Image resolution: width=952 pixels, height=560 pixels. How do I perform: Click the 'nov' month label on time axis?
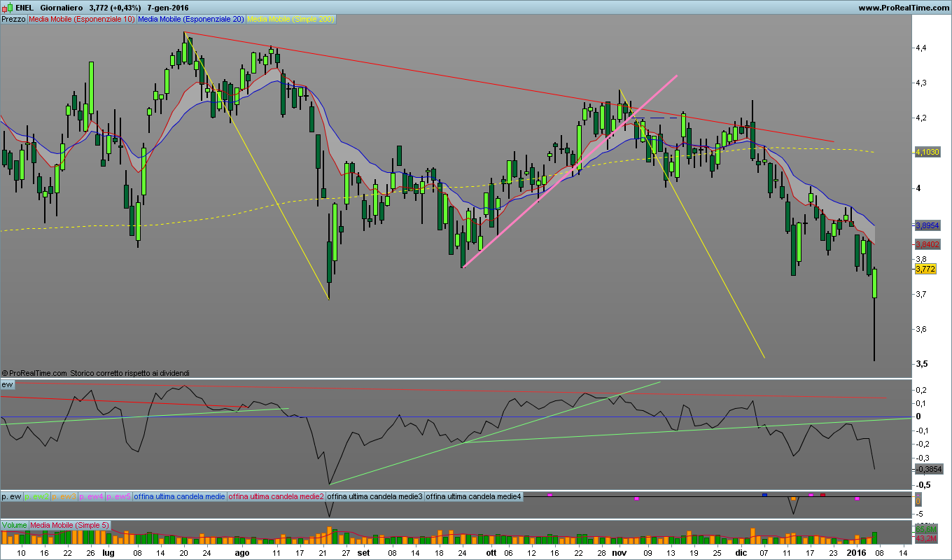coord(619,552)
